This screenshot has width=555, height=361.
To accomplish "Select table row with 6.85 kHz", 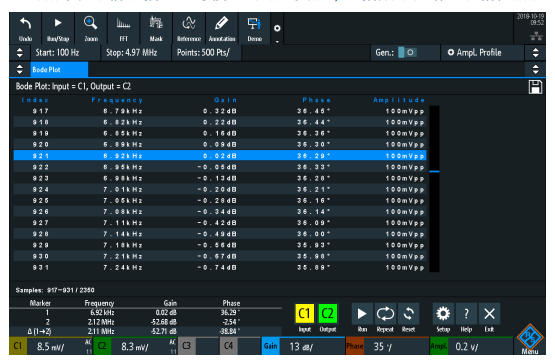I will (220, 133).
